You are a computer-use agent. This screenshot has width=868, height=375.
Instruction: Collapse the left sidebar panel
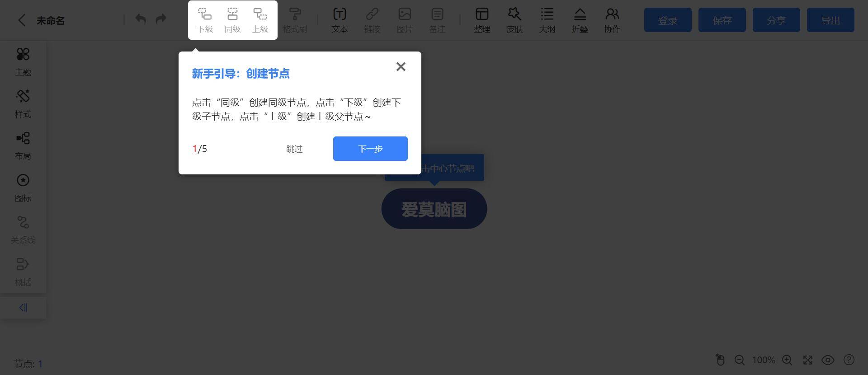(23, 308)
